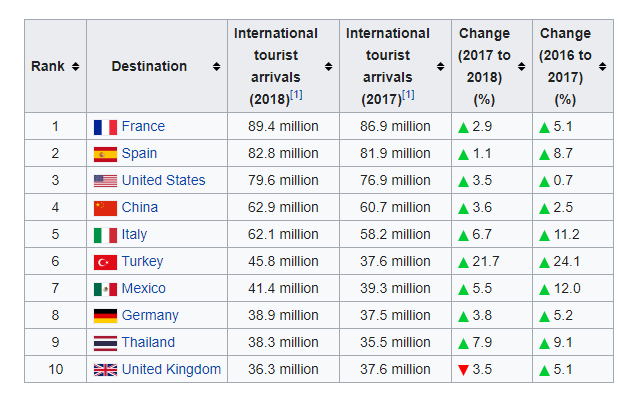Sort by Change 2017 to 2018 arrows
This screenshot has height=410, width=638.
tap(521, 67)
